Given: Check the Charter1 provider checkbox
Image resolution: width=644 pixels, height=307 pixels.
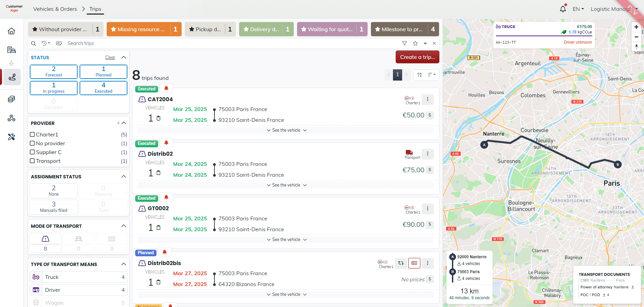Looking at the screenshot, I should (33, 134).
